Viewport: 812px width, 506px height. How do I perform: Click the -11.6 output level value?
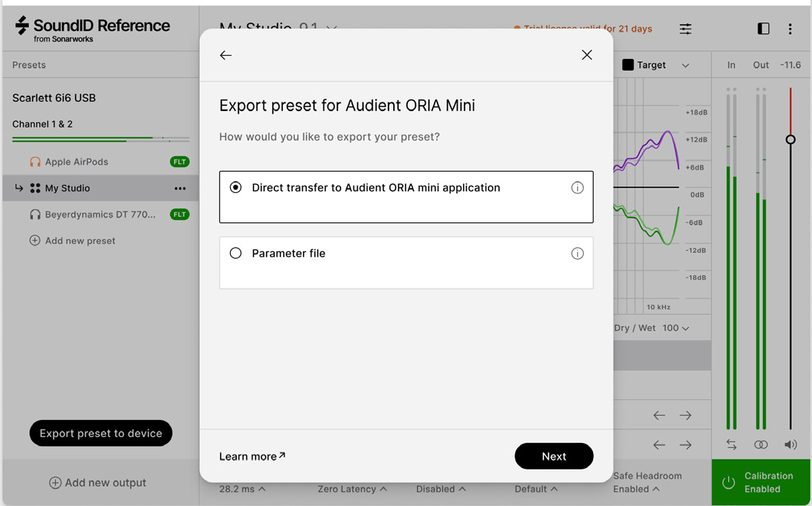[x=790, y=65]
